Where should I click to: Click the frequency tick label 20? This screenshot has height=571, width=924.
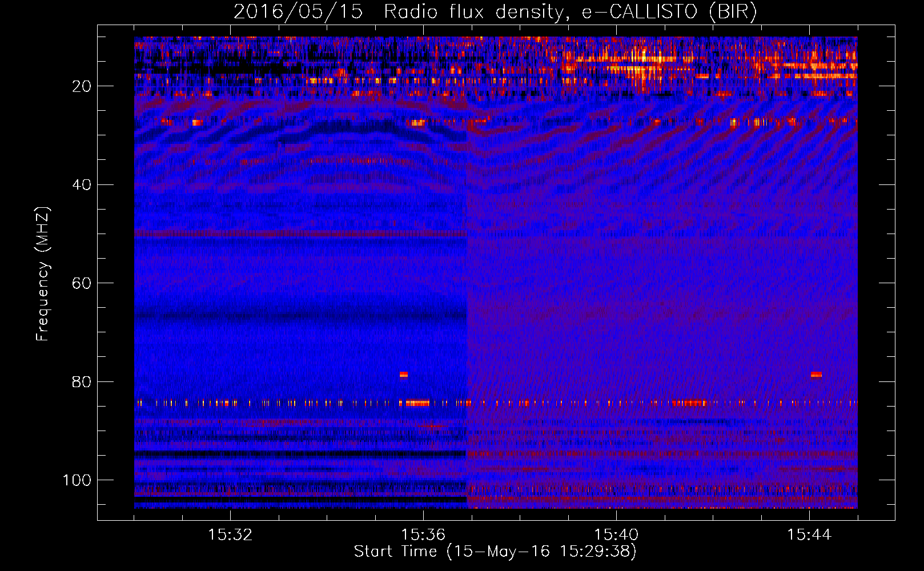click(x=82, y=86)
